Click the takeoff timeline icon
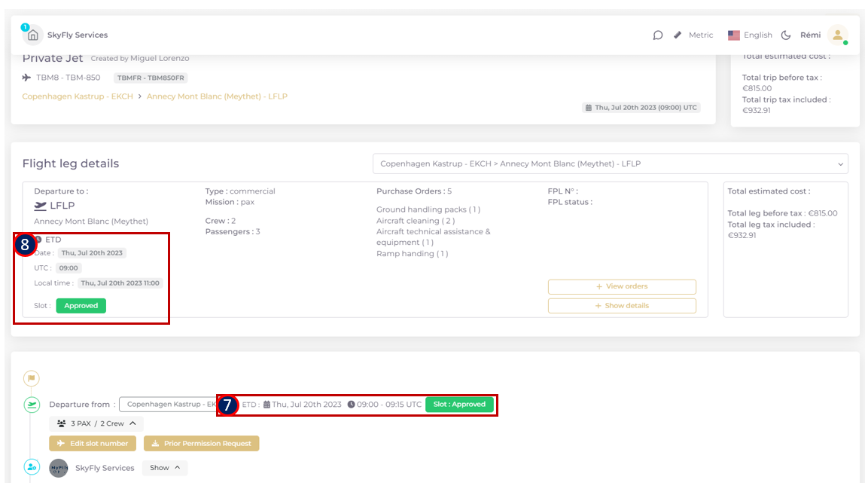The width and height of the screenshot is (868, 489). tap(32, 405)
